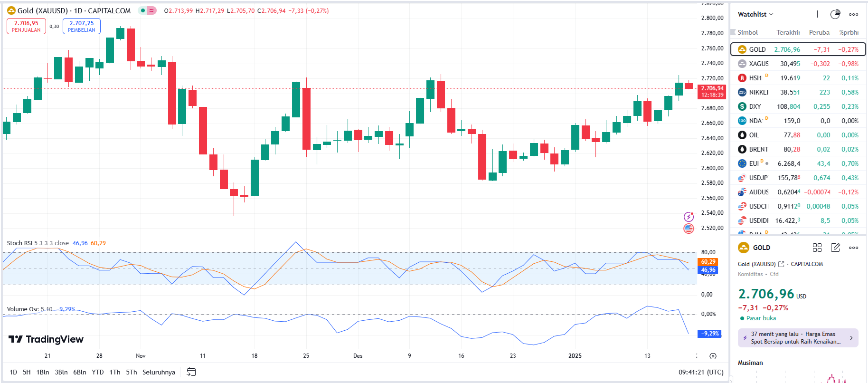Open the watchlist advanced view pie icon
Viewport: 868px width, 383px height.
835,14
